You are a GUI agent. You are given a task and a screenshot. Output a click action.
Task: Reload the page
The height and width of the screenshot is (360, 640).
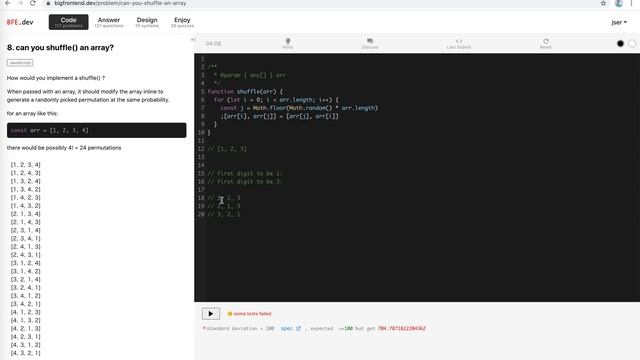[x=33, y=3]
